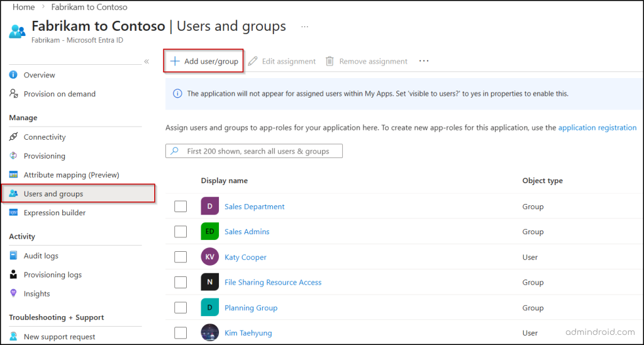
Task: Check the Sales Department checkbox
Action: [x=180, y=206]
